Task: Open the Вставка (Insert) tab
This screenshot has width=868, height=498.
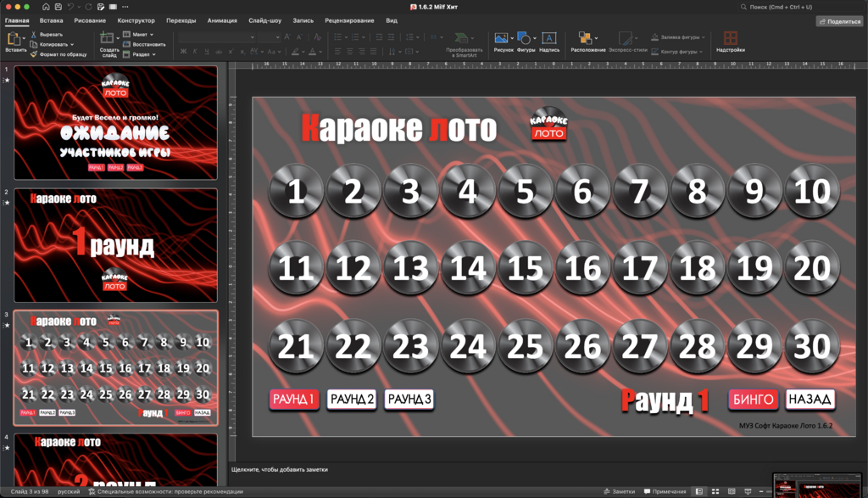Action: 51,20
